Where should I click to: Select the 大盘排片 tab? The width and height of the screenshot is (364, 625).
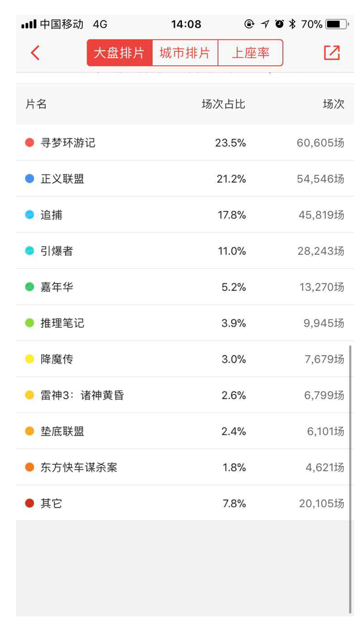119,53
